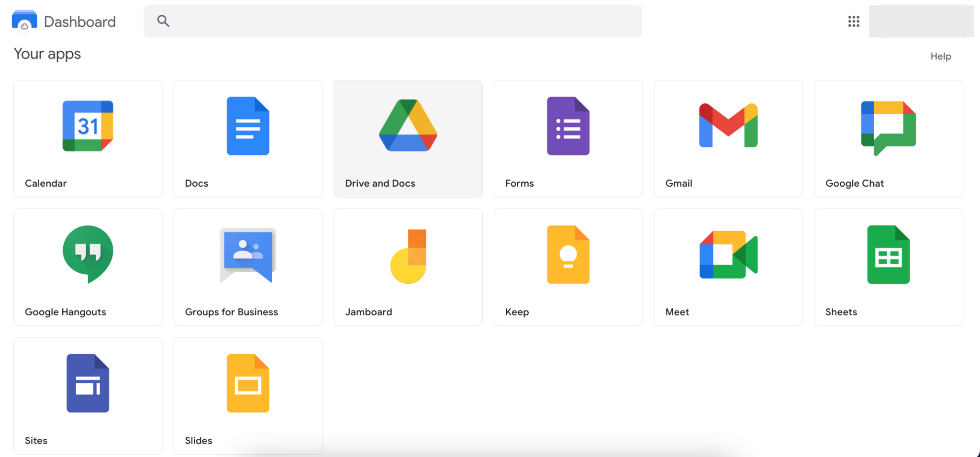Screen dimensions: 980x457
Task: Launch the Docs app
Action: pos(247,138)
